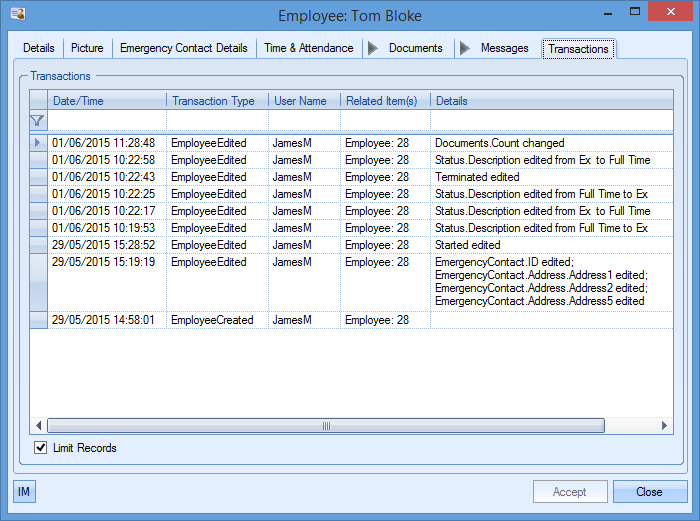The width and height of the screenshot is (700, 521).
Task: Click the current row indicator arrow
Action: coord(38,143)
